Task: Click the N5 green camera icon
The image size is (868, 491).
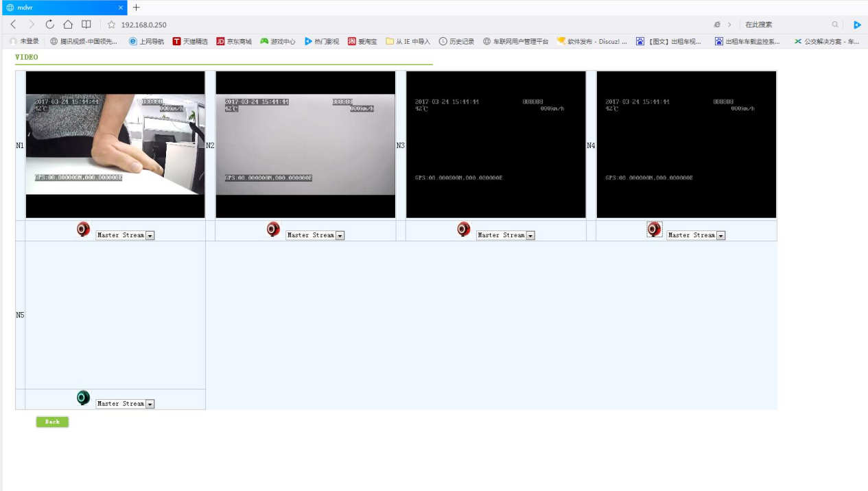Action: (83, 398)
